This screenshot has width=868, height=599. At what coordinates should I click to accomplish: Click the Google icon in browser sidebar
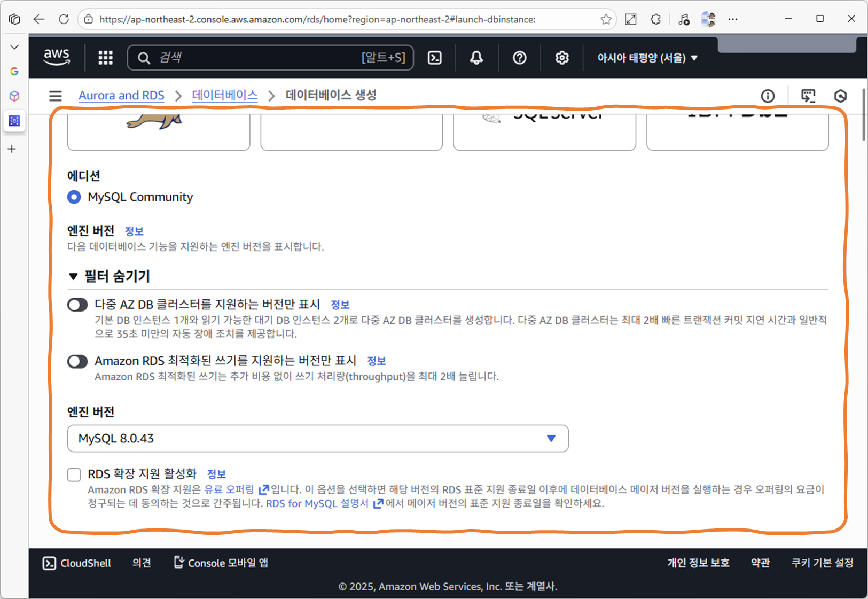[14, 71]
